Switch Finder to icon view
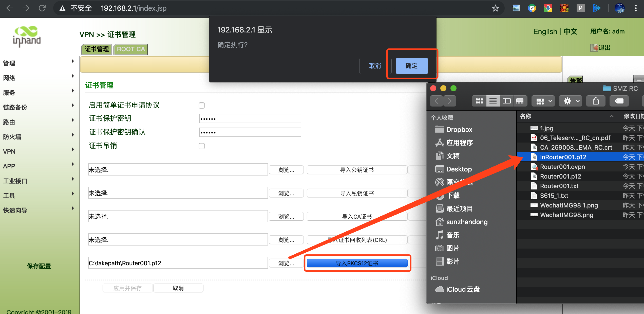This screenshot has height=314, width=644. [x=479, y=101]
